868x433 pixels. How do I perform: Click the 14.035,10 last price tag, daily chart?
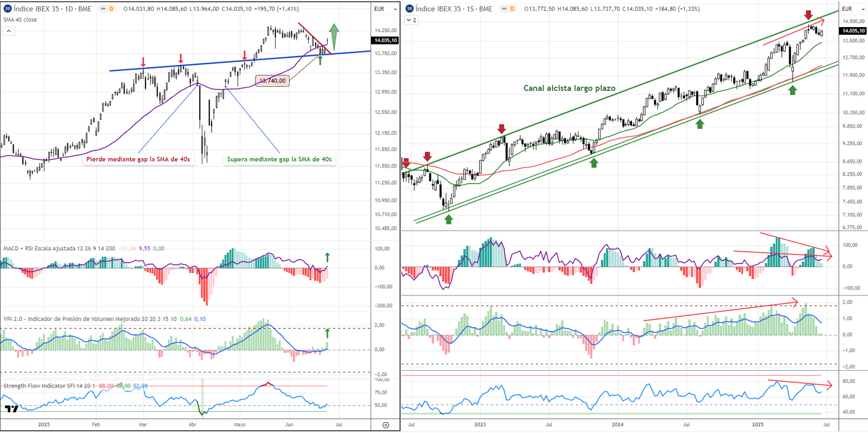point(385,40)
